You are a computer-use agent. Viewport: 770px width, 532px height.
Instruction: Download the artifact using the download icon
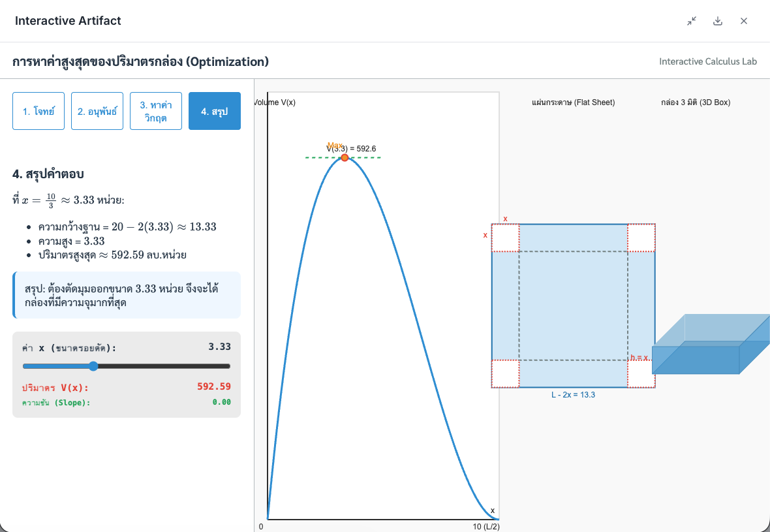[718, 21]
